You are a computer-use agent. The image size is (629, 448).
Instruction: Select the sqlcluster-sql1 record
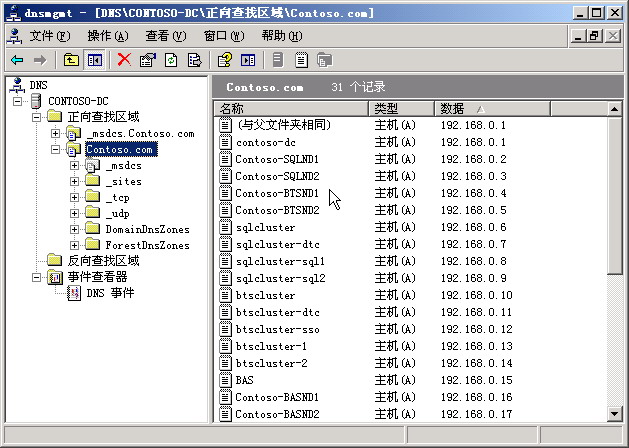[280, 262]
